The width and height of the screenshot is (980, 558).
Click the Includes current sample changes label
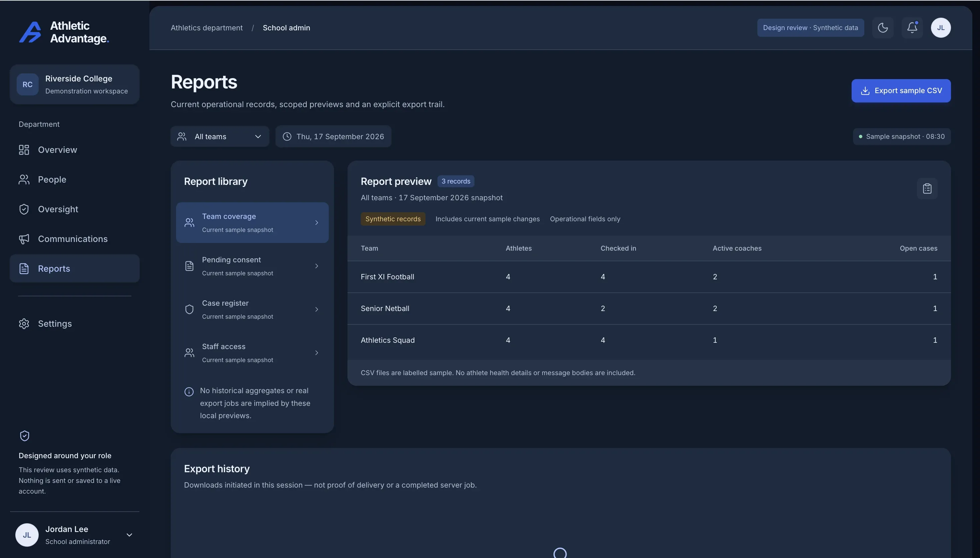point(487,219)
